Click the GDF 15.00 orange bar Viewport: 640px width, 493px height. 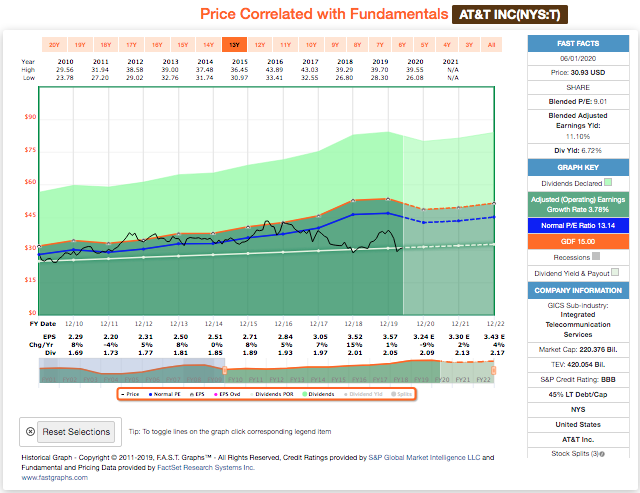point(578,241)
